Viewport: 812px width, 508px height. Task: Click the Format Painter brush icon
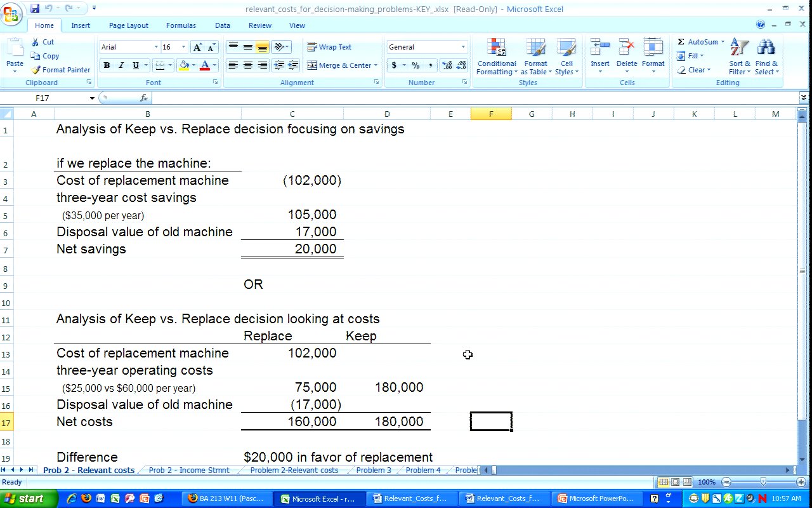pos(36,70)
